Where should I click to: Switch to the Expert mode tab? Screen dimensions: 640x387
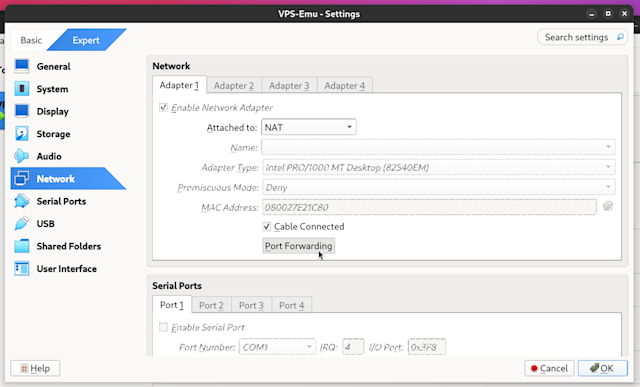coord(86,40)
